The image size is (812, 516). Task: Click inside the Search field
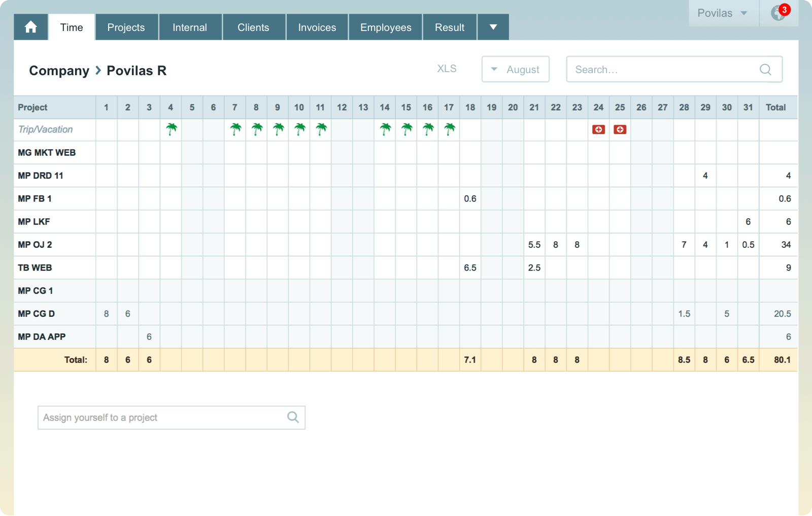pos(660,69)
